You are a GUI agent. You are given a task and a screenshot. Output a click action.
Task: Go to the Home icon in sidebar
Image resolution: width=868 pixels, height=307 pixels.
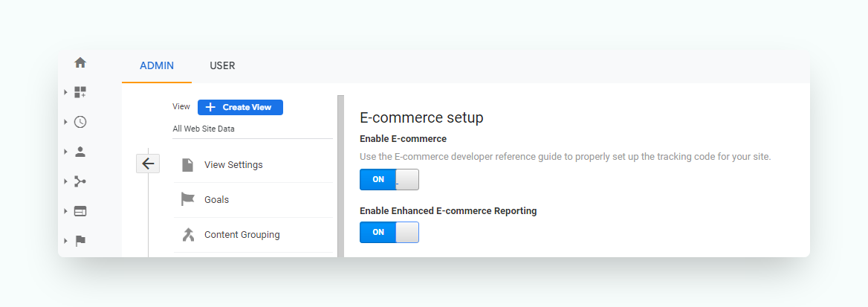pyautogui.click(x=80, y=62)
